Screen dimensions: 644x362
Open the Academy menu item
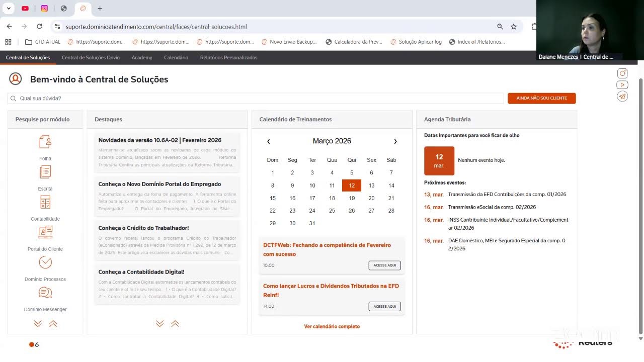142,57
